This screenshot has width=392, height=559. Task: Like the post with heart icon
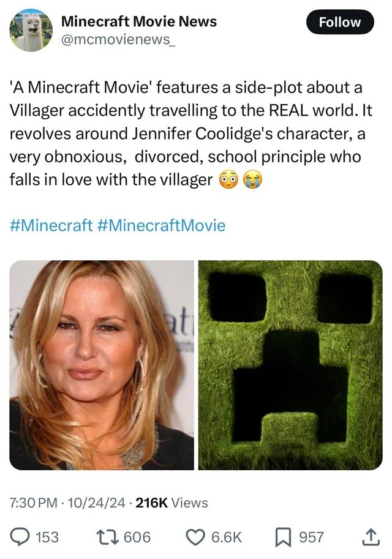[196, 537]
